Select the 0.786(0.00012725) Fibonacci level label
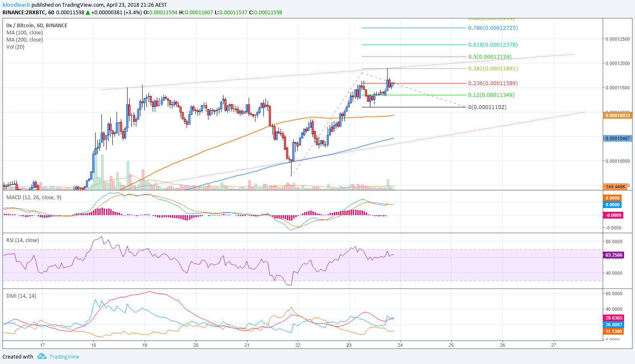Screen dimensions: 635x364 click(x=493, y=28)
